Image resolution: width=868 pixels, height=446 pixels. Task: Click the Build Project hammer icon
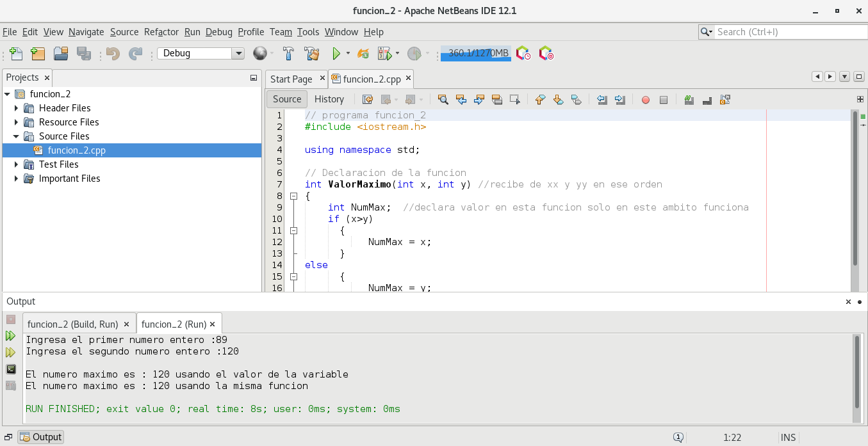[288, 54]
